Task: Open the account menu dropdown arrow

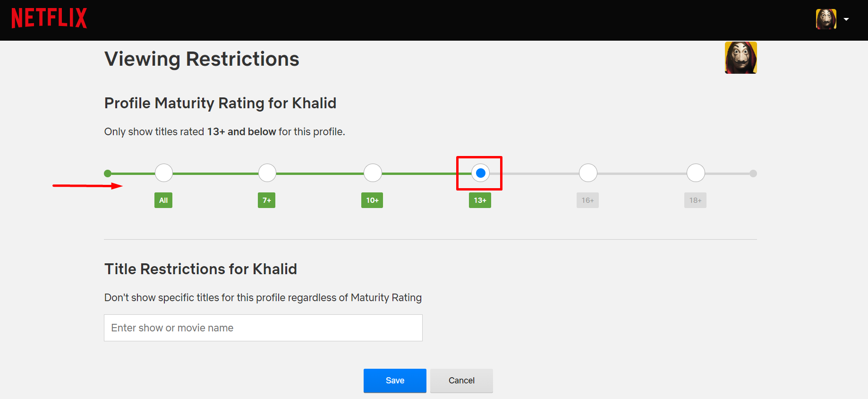Action: [846, 19]
